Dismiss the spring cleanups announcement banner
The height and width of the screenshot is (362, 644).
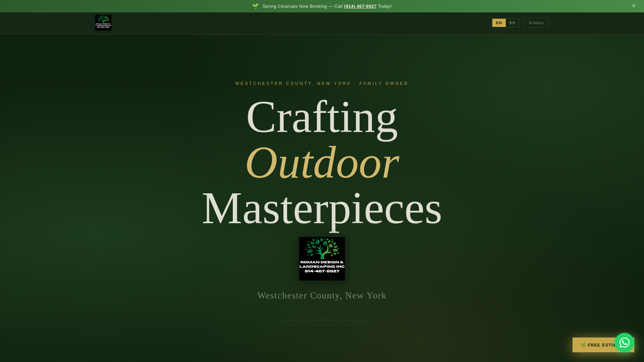[634, 6]
